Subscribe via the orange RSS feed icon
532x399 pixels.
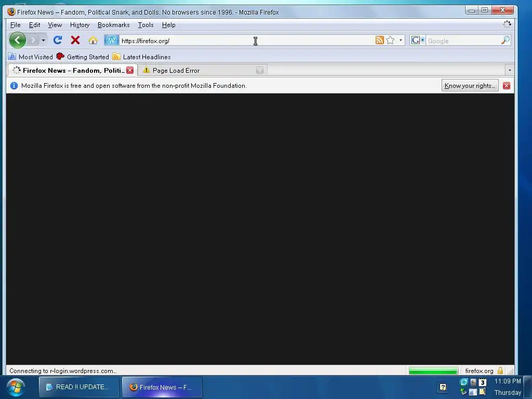click(x=380, y=40)
